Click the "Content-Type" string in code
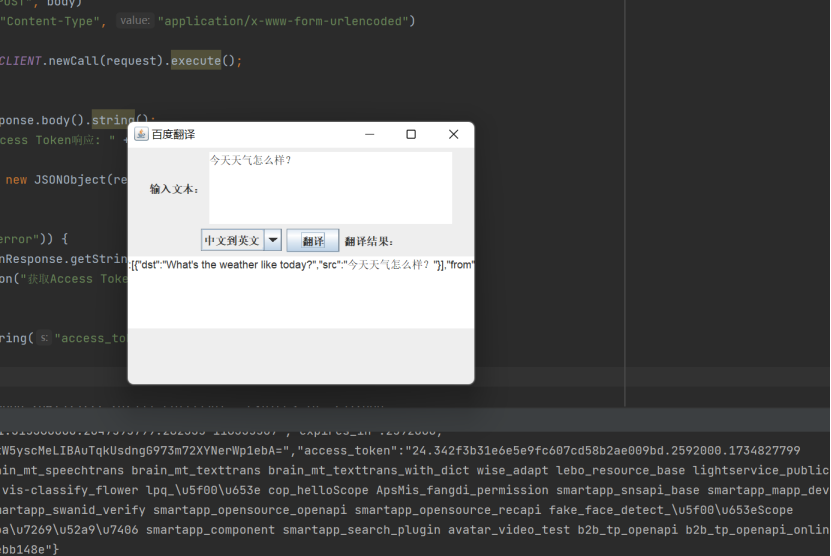831x556 pixels. 49,21
